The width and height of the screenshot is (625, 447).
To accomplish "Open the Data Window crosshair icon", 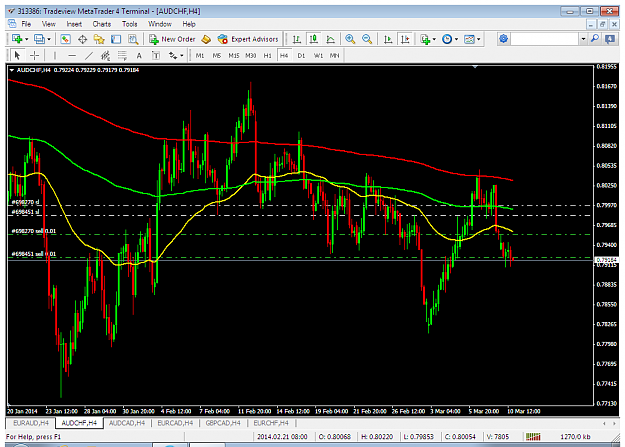I will 83,39.
